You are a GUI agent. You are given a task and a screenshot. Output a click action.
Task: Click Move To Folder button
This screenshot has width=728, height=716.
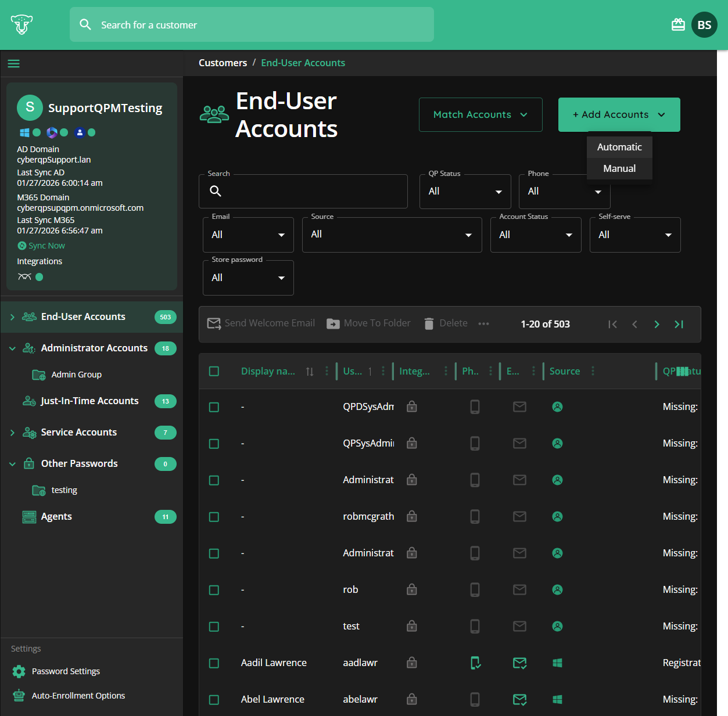(x=368, y=323)
